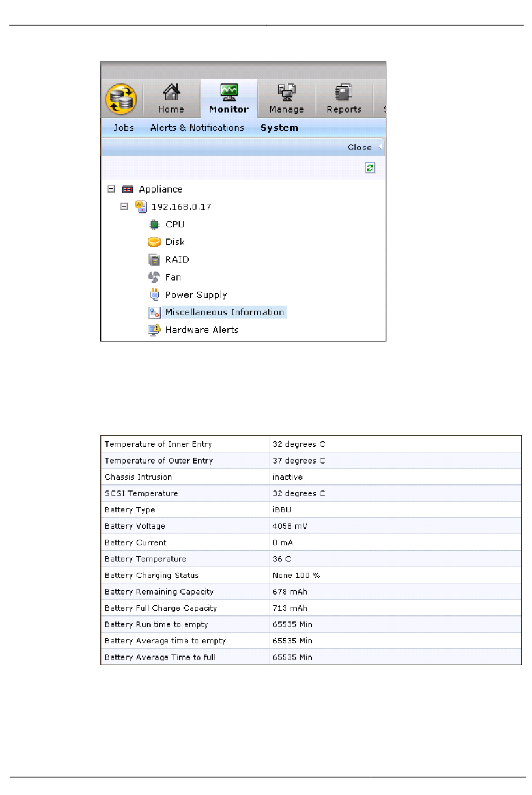
Task: Click the Close link
Action: coord(360,147)
